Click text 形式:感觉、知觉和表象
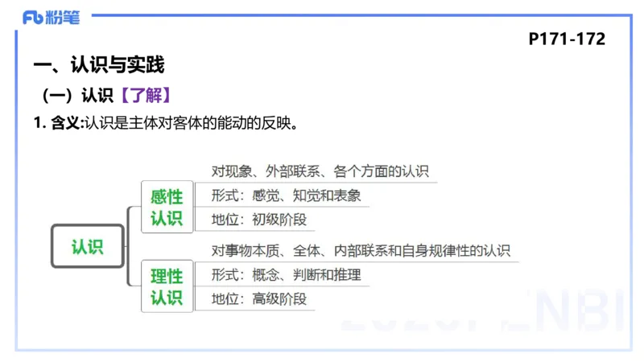The width and height of the screenshot is (644, 362). point(286,195)
